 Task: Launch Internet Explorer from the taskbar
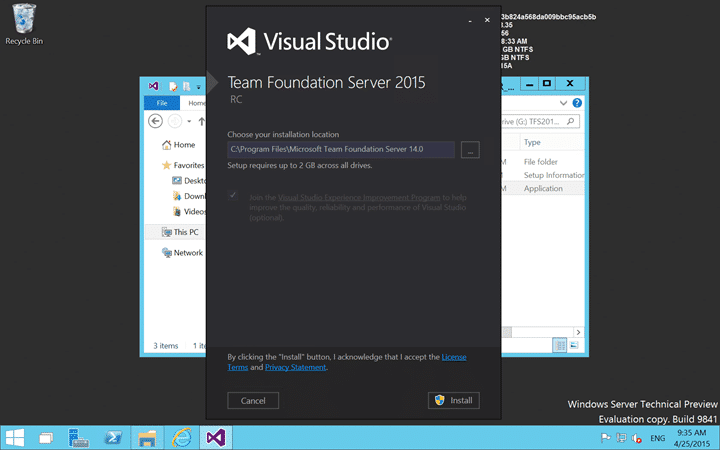[x=181, y=438]
